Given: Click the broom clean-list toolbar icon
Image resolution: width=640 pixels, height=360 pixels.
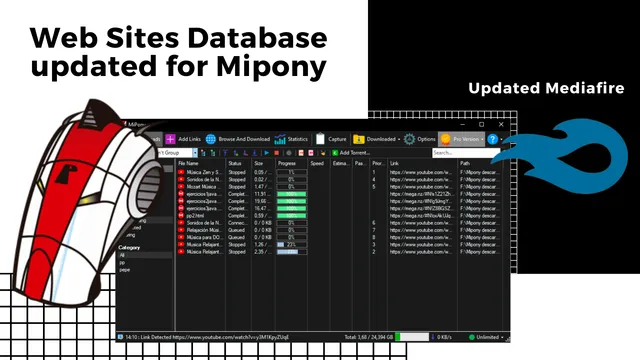Looking at the screenshot, I should tap(323, 153).
